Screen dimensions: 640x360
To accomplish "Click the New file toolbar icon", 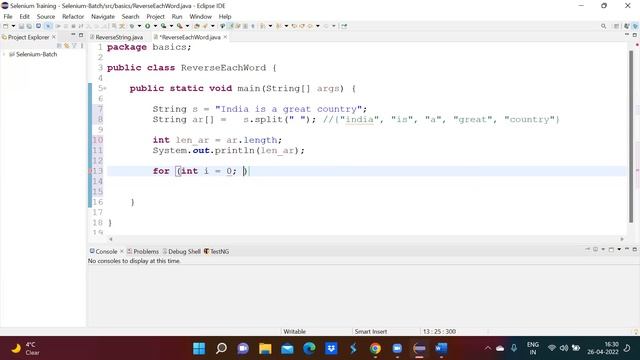I will tap(6, 26).
